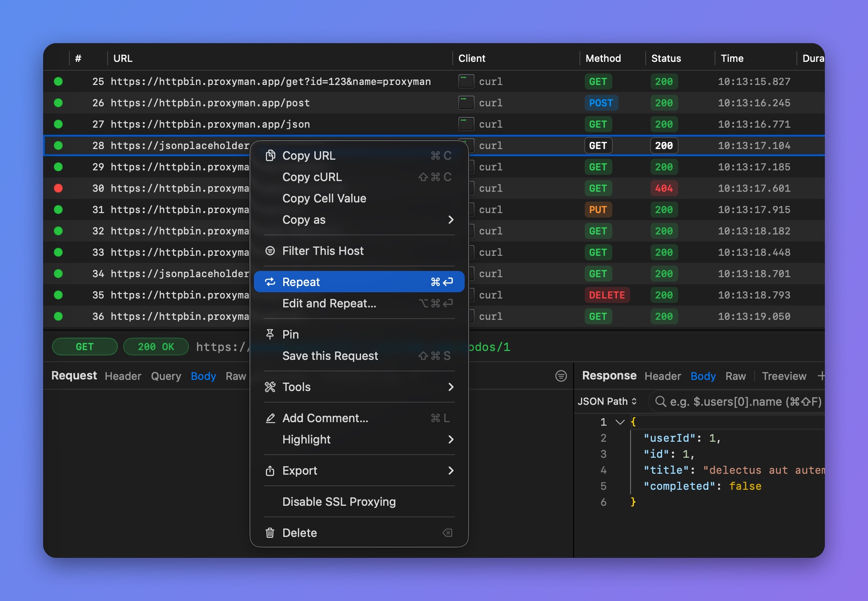Expand the Highlight submenu

tap(359, 440)
